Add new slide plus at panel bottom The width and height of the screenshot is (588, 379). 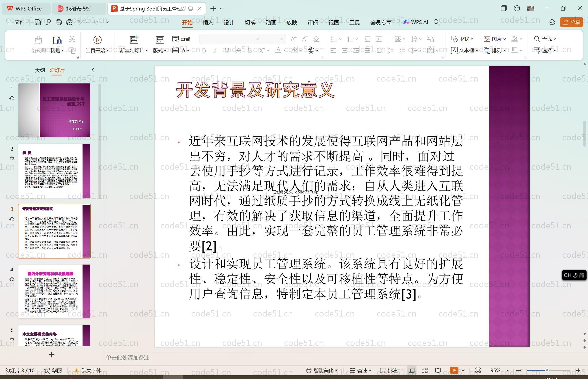(52, 355)
